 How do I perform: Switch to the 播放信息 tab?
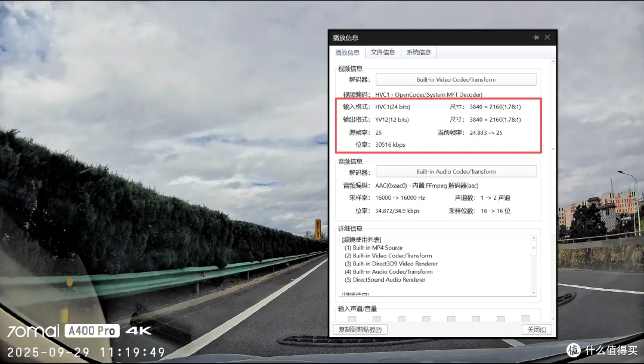348,52
